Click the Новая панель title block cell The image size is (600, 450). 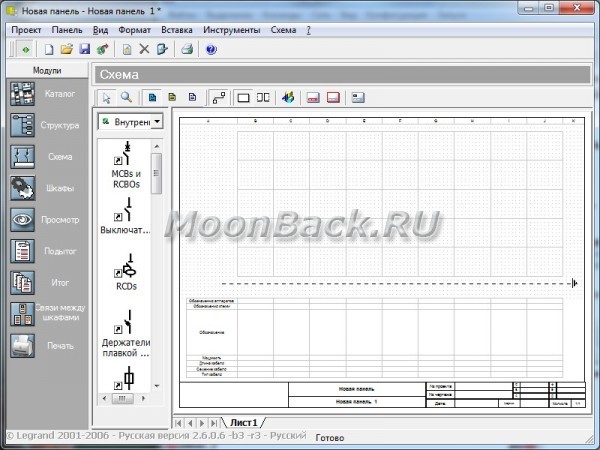[x=357, y=389]
